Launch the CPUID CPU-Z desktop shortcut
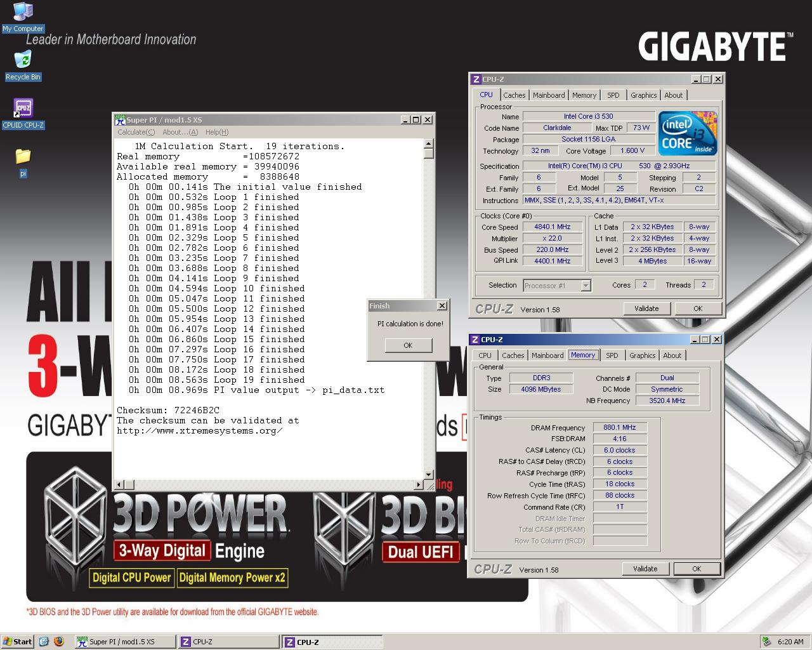Image resolution: width=812 pixels, height=650 pixels. point(23,109)
